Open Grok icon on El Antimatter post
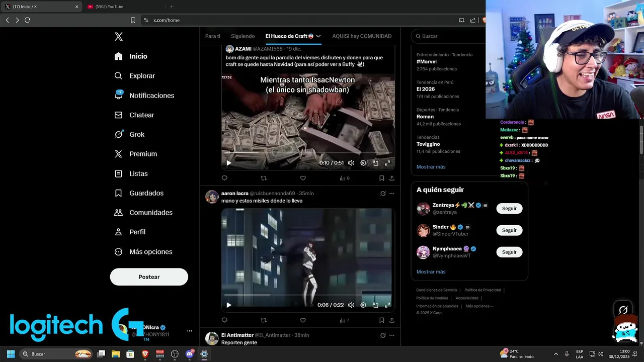 (383, 335)
